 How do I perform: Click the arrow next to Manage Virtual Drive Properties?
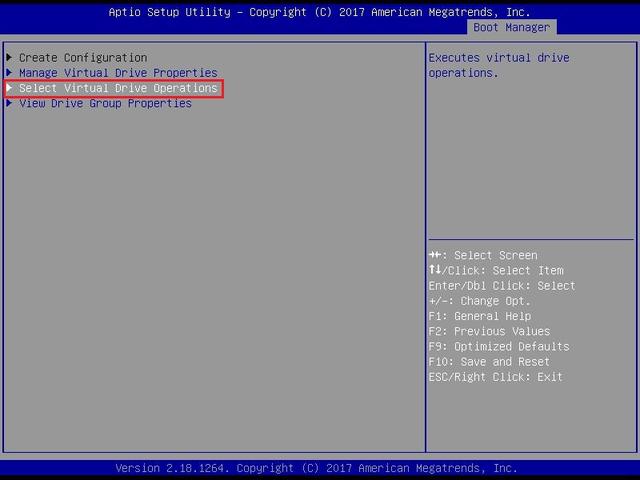tap(10, 73)
